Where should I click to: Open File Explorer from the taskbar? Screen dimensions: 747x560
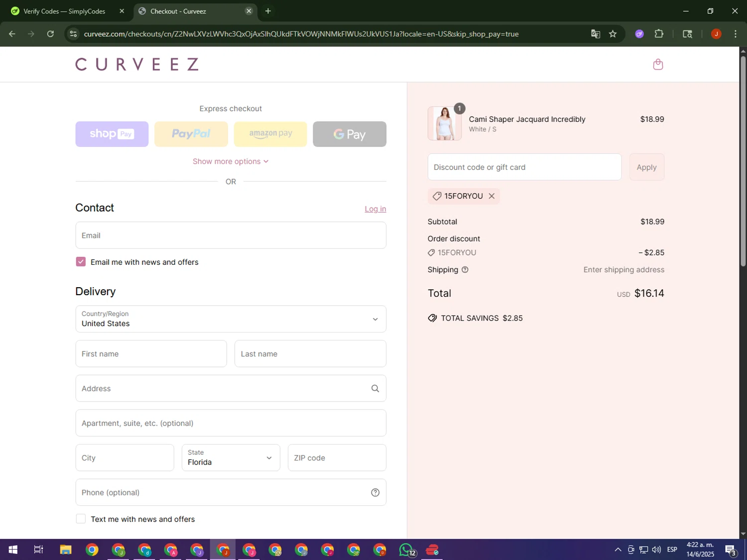[x=66, y=550]
